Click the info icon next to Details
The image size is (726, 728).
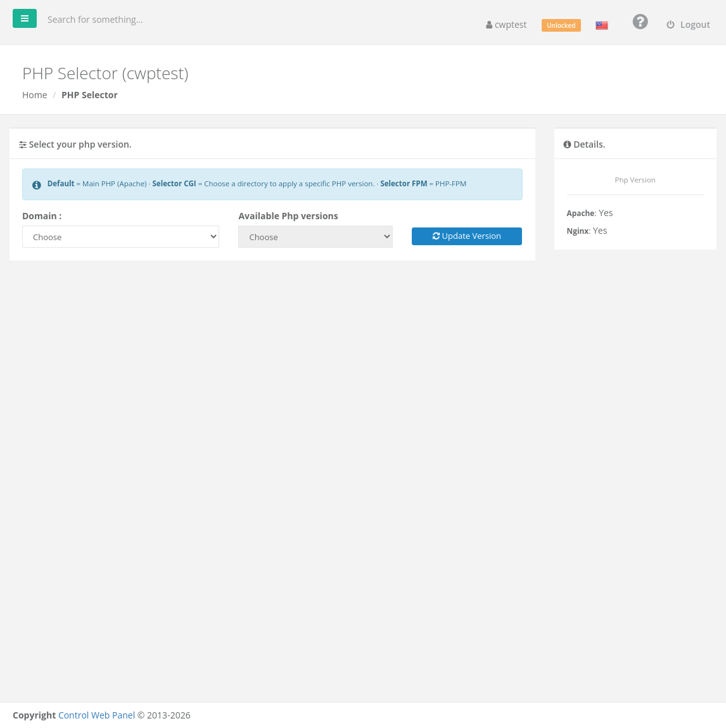(567, 144)
